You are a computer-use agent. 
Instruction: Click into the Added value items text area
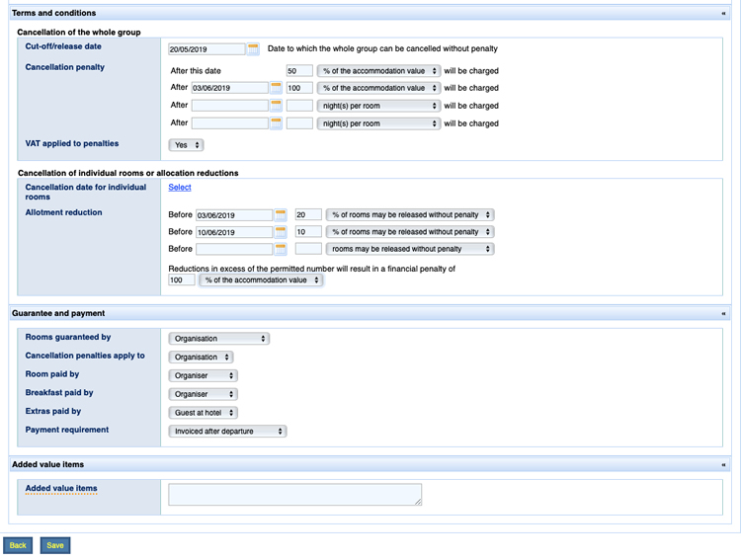[x=294, y=494]
